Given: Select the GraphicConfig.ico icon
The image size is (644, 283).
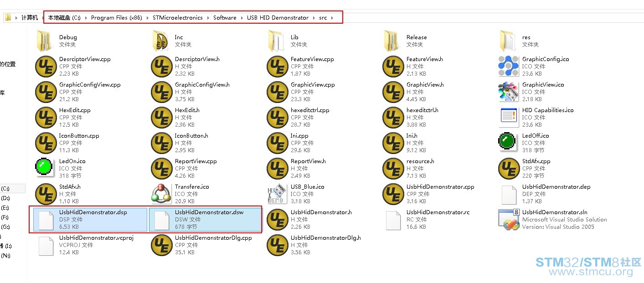Looking at the screenshot, I should click(x=509, y=67).
